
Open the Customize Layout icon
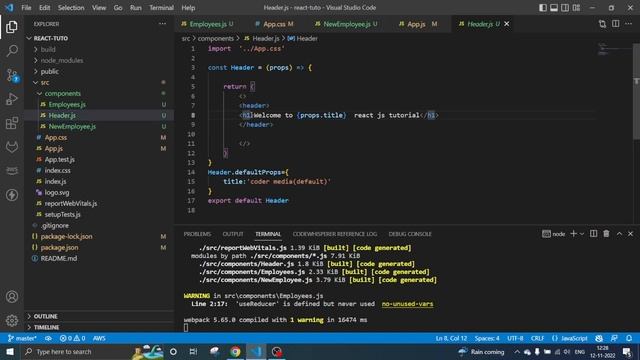(576, 8)
